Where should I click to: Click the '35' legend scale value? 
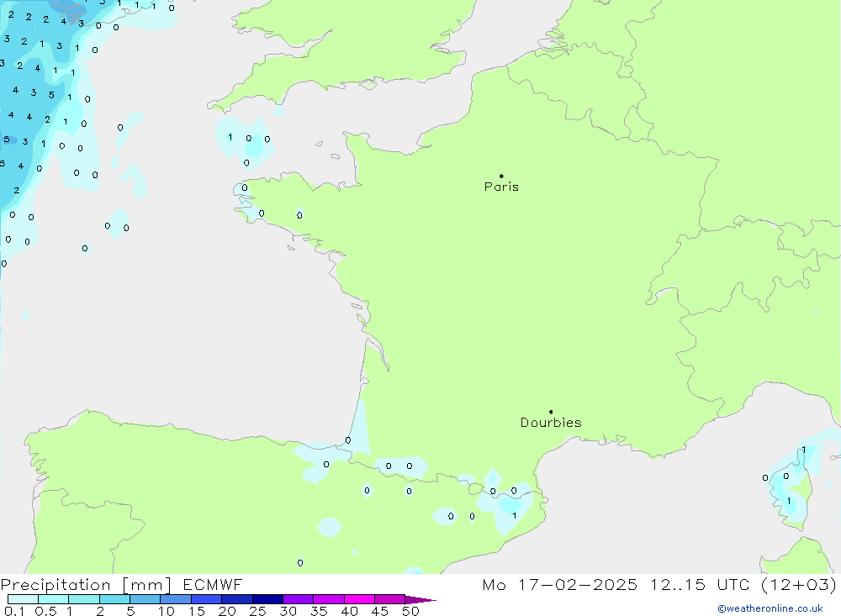pyautogui.click(x=319, y=611)
